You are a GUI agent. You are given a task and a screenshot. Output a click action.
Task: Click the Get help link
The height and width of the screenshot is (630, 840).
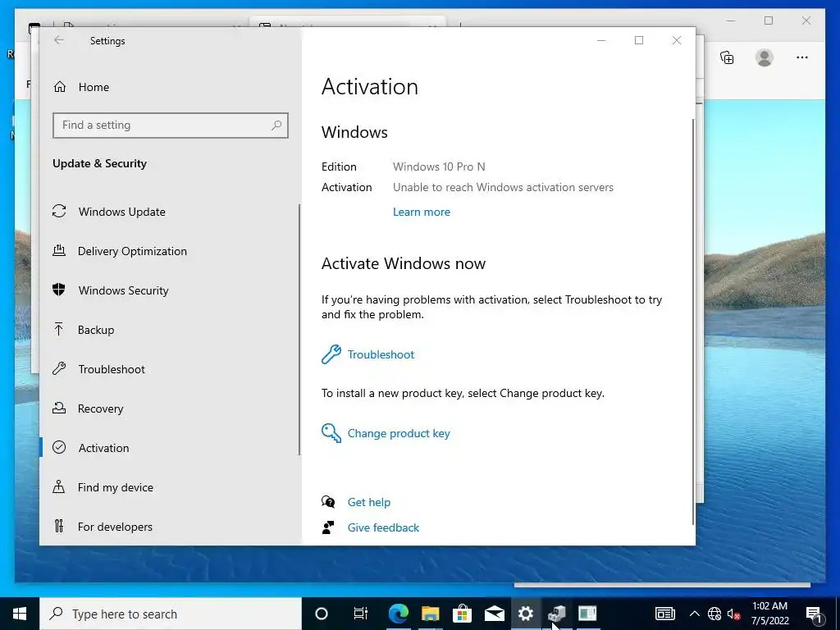coord(369,502)
